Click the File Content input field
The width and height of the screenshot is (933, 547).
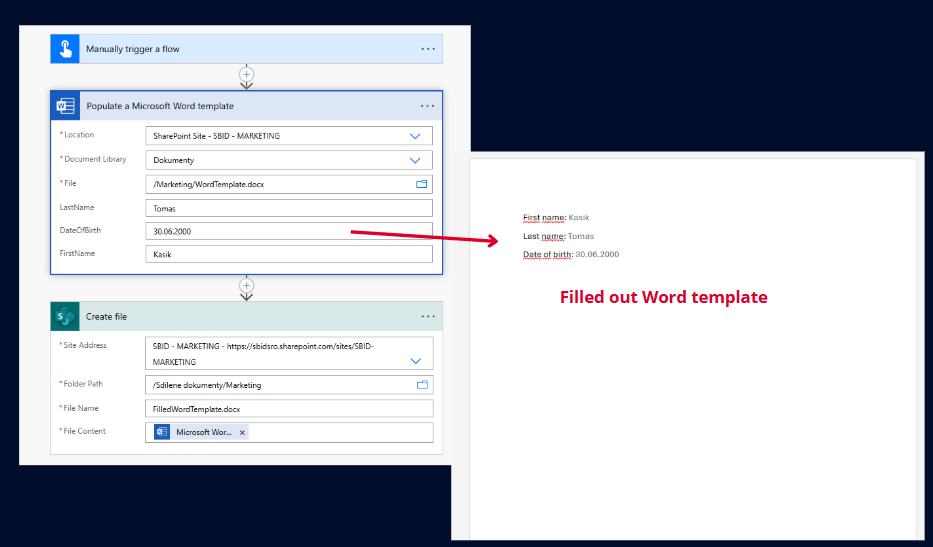[x=289, y=432]
